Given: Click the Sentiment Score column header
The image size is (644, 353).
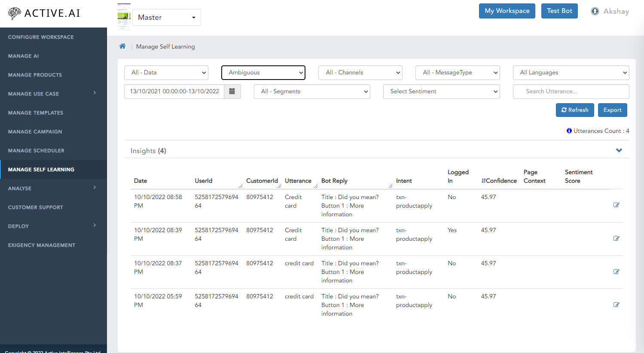Looking at the screenshot, I should (x=579, y=176).
